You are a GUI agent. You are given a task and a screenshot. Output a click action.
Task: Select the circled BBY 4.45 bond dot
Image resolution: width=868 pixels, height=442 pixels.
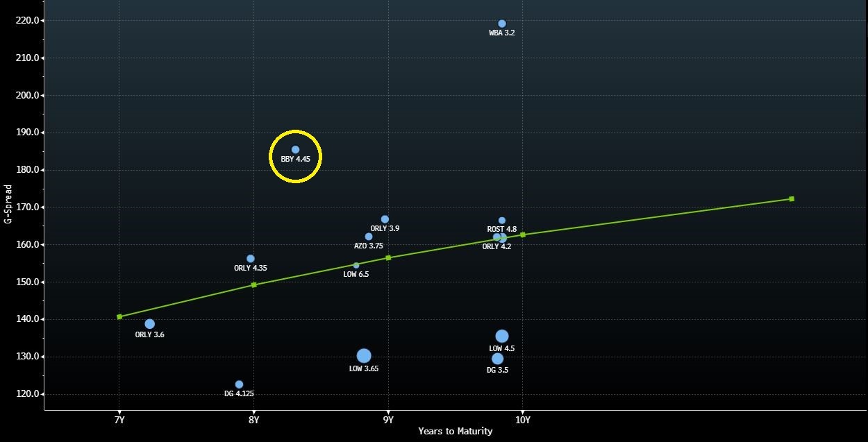[x=295, y=149]
